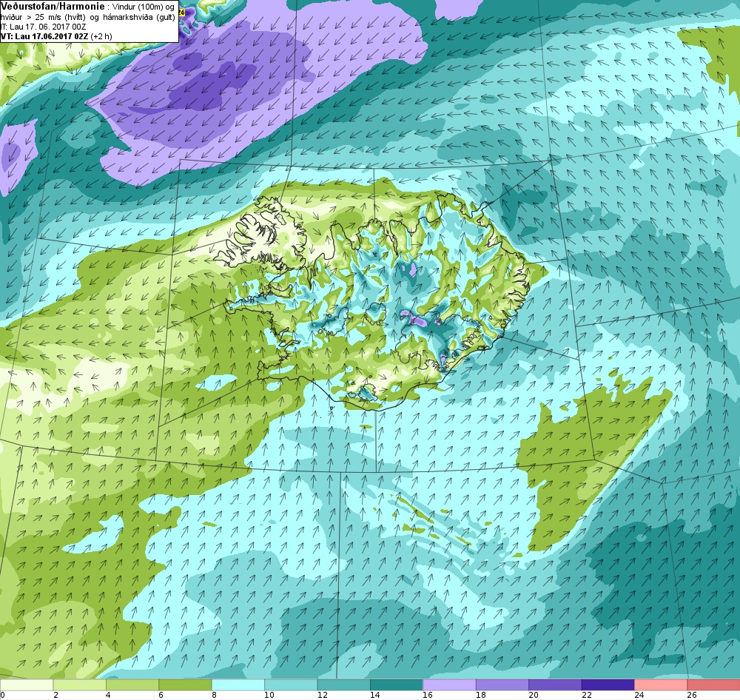Select the medium purple 18–20 m/s legend swatch
Viewport: 740px width, 700px height.
pyautogui.click(x=502, y=684)
